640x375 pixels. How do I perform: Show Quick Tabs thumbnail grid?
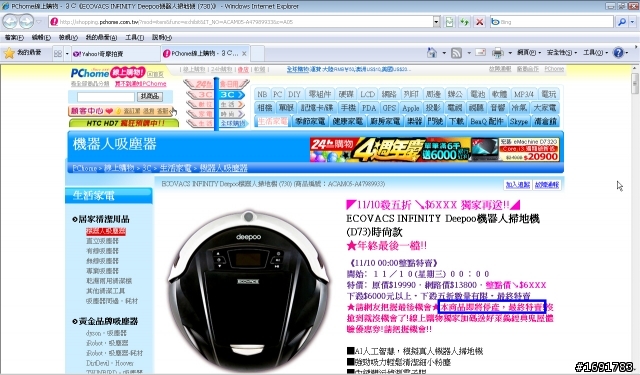coord(58,53)
